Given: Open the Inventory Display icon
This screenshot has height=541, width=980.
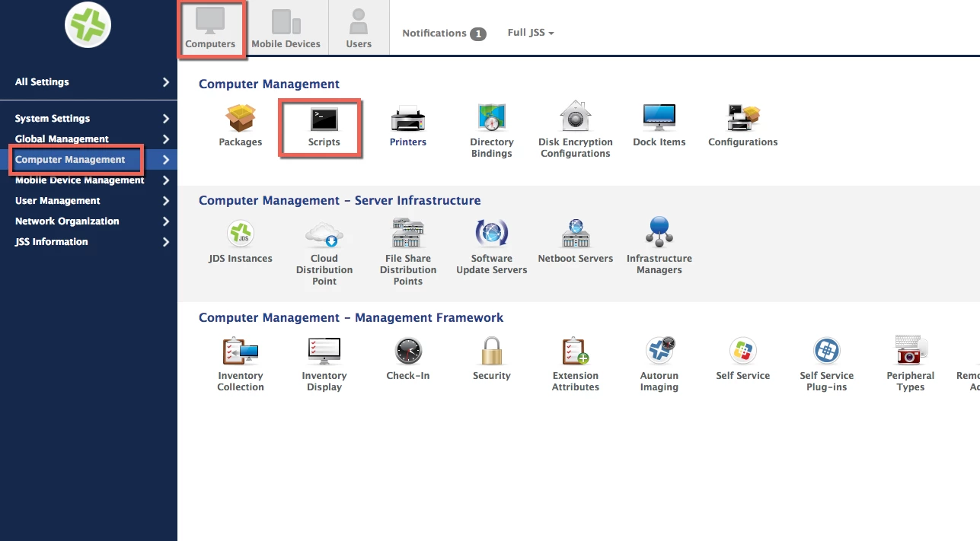Looking at the screenshot, I should [324, 351].
